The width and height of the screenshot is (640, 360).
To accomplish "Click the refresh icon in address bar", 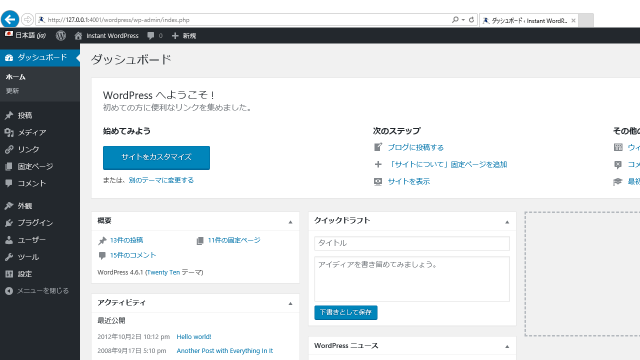I will (471, 20).
